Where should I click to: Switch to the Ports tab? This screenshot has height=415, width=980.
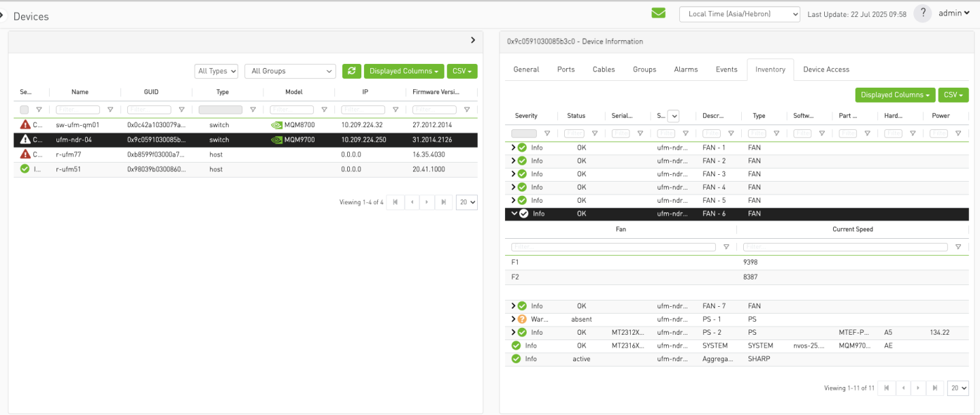point(566,69)
